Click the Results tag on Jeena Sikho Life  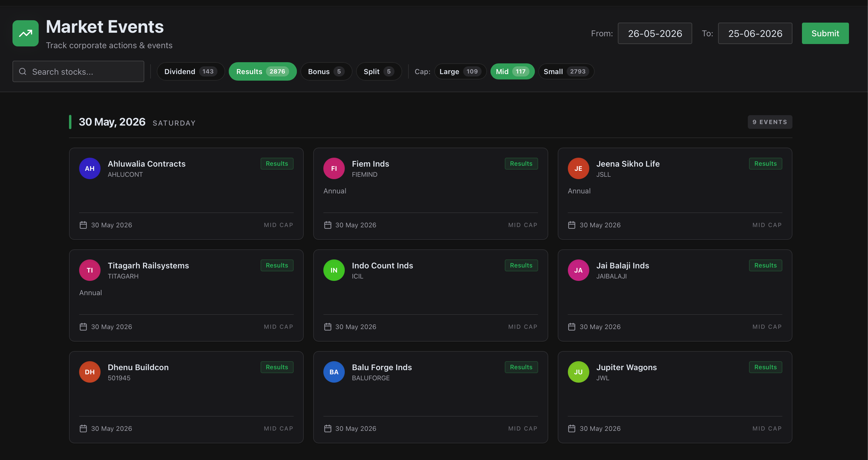pos(766,163)
